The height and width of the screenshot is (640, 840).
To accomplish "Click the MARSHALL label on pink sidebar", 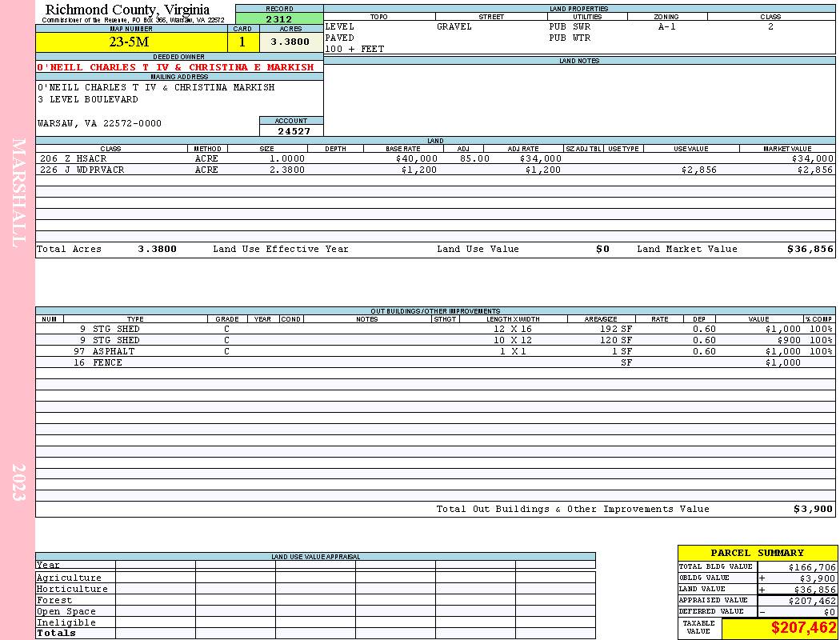I will click(18, 193).
